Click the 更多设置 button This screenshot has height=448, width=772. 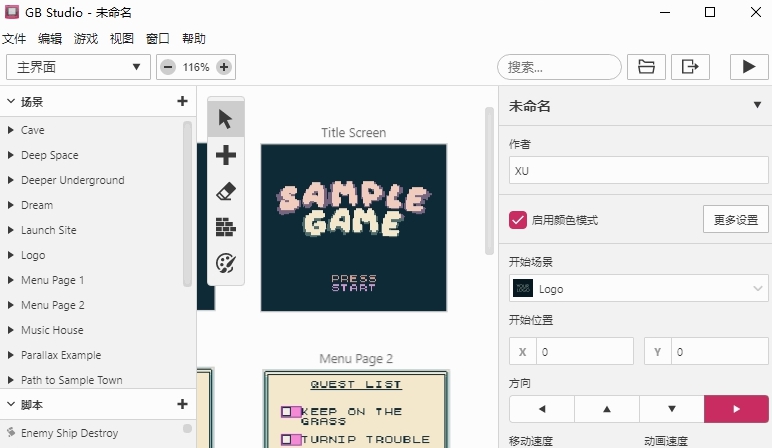click(736, 220)
